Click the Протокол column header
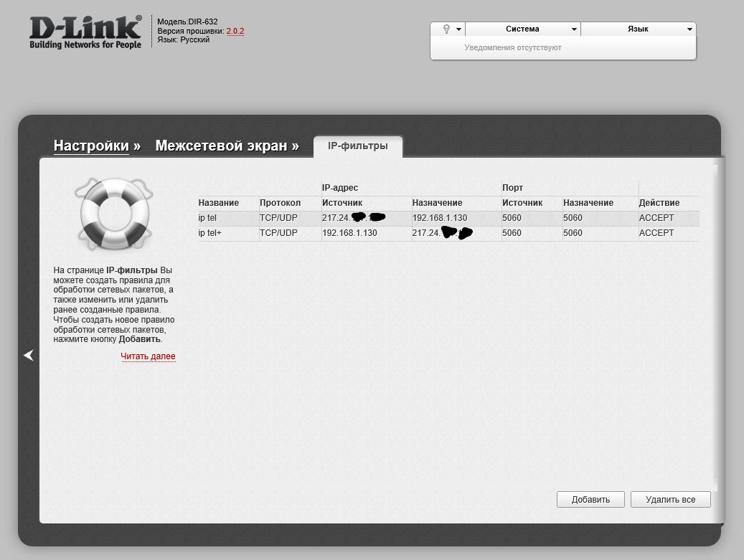 pyautogui.click(x=280, y=203)
